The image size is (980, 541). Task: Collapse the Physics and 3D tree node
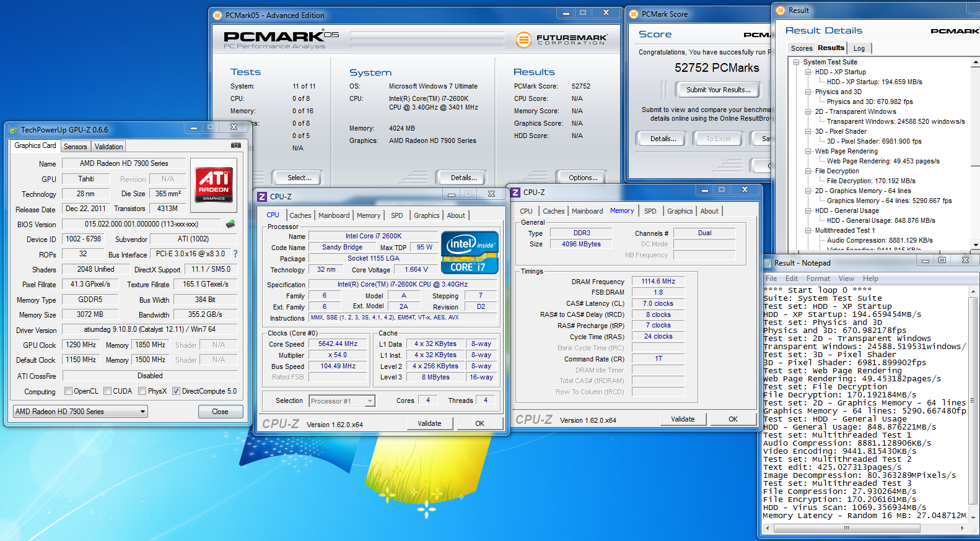coord(808,92)
